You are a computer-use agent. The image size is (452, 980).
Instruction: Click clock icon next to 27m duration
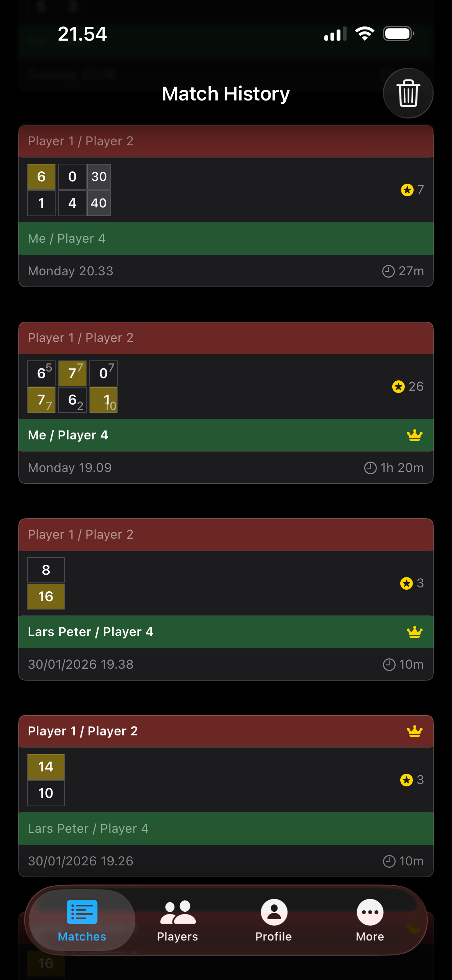pos(388,271)
